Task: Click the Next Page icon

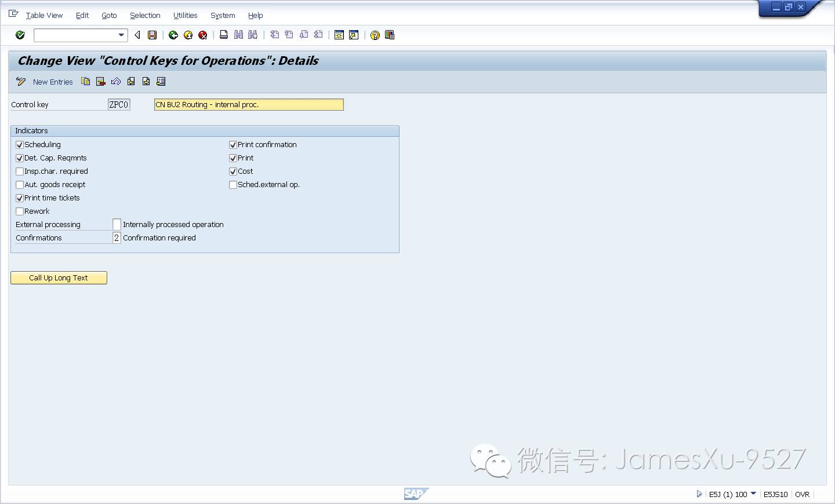Action: pyautogui.click(x=303, y=35)
